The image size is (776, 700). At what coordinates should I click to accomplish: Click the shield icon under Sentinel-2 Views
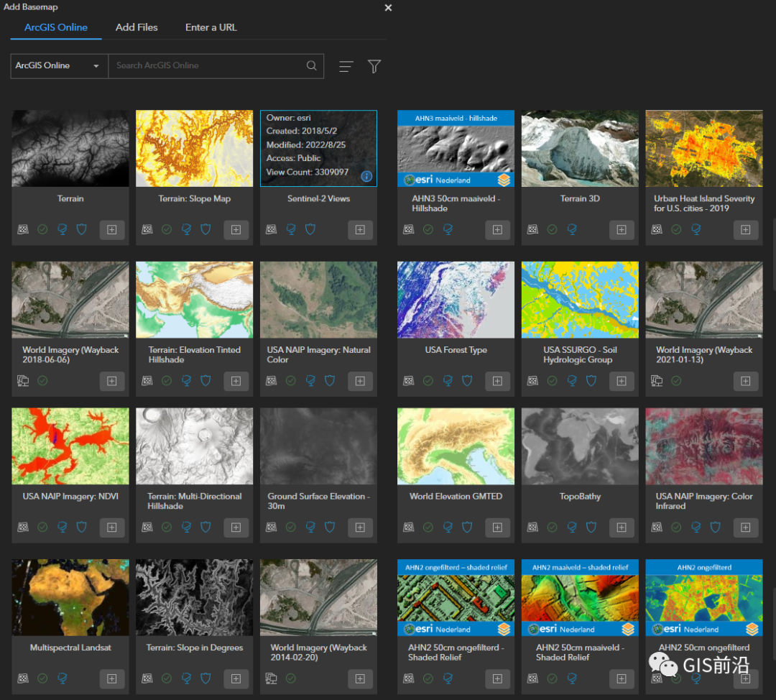pyautogui.click(x=310, y=229)
